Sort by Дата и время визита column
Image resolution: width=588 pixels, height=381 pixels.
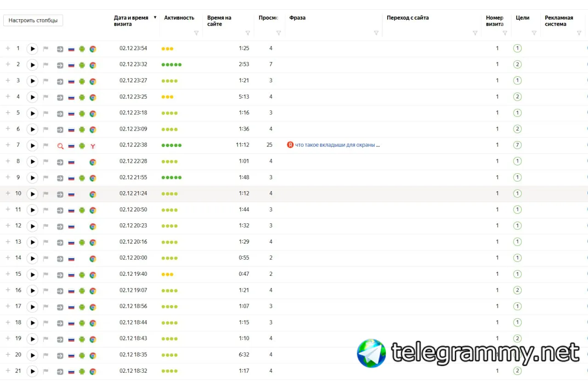131,21
